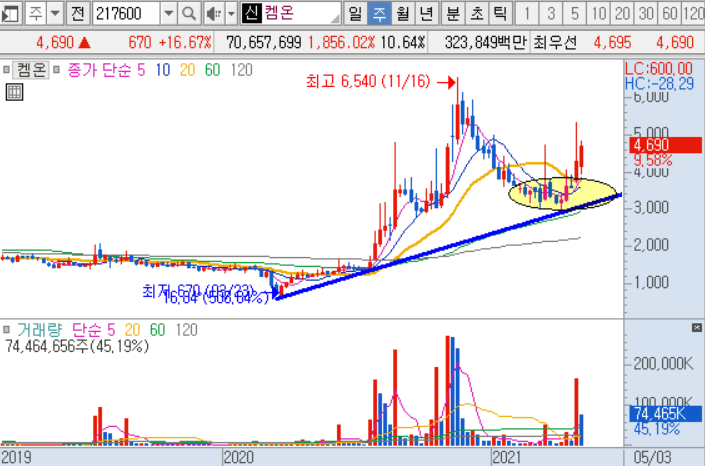Click the LC:600,00 label

tap(659, 68)
